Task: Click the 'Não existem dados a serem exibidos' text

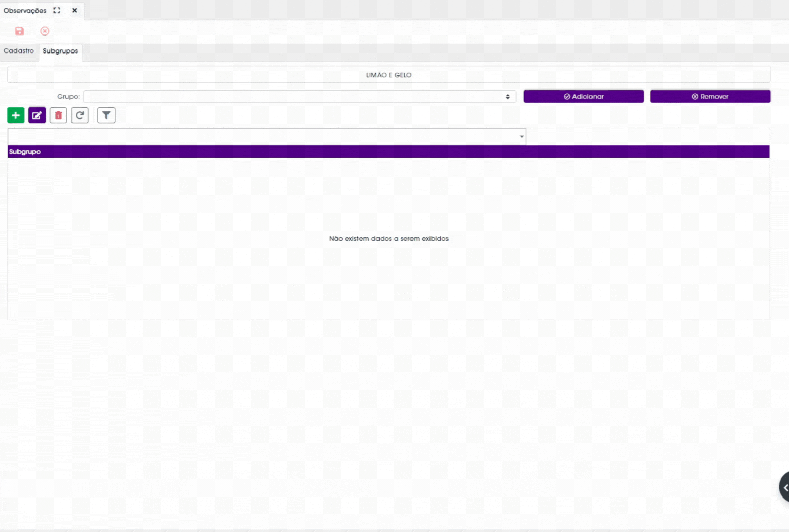Action: point(389,239)
